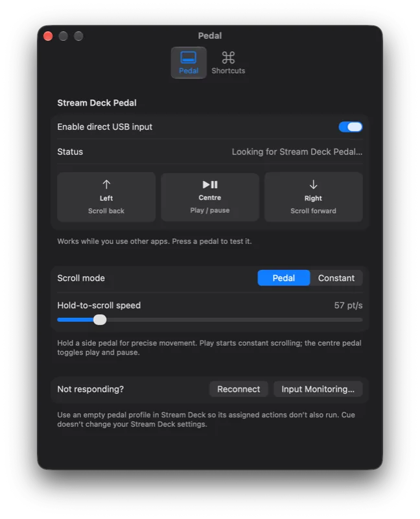Screen dimensions: 420x519
Task: Click the Left Scroll back pedal tile
Action: point(106,197)
